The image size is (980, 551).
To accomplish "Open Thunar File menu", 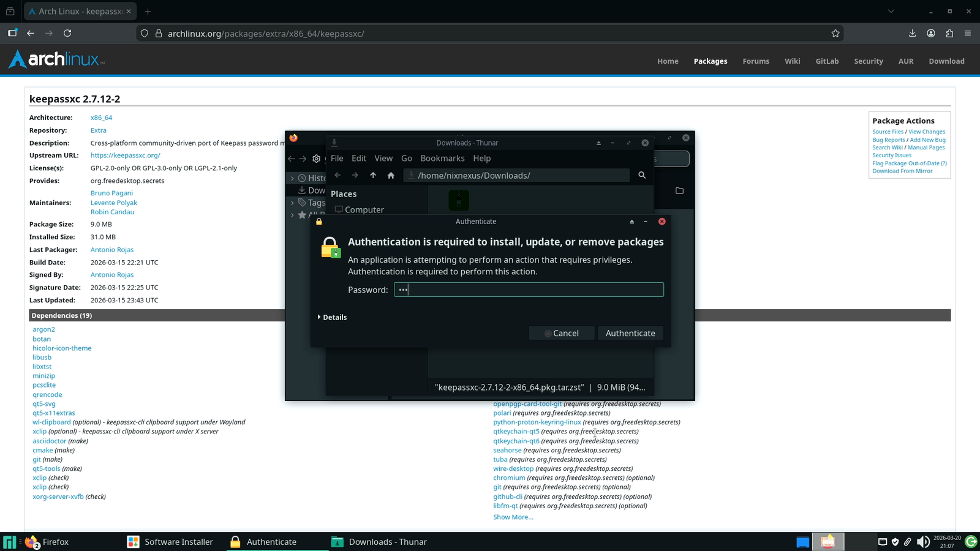I will 337,158.
